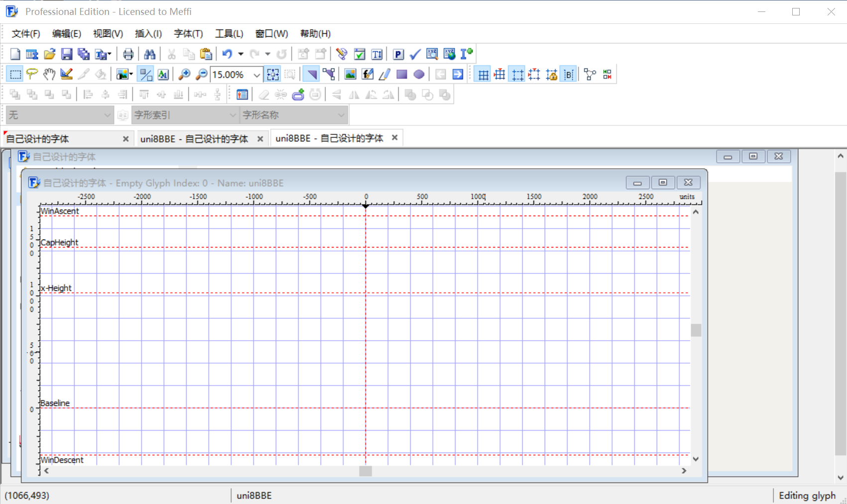This screenshot has width=847, height=504.
Task: Zoom out with the magnifier minus
Action: tap(201, 74)
